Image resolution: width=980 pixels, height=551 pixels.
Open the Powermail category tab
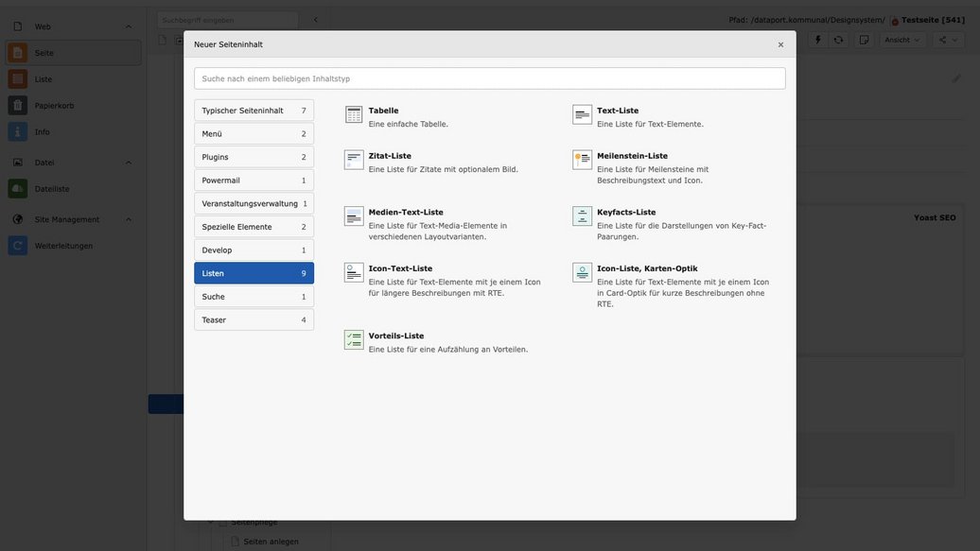(254, 181)
